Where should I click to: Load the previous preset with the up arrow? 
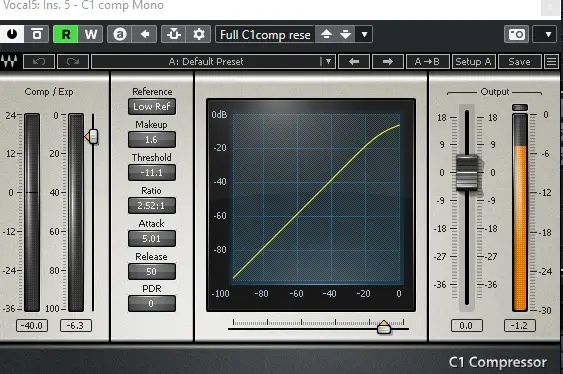point(326,34)
